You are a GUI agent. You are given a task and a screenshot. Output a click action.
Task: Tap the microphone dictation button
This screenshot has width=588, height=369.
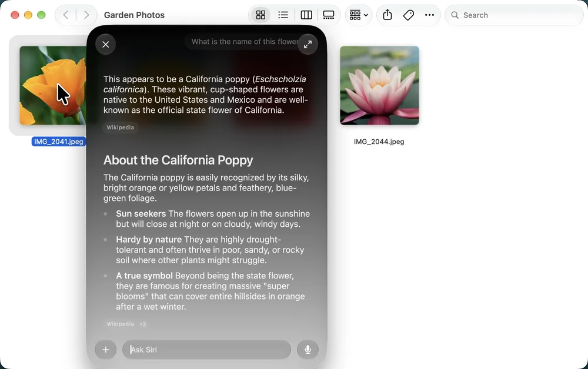click(x=308, y=350)
